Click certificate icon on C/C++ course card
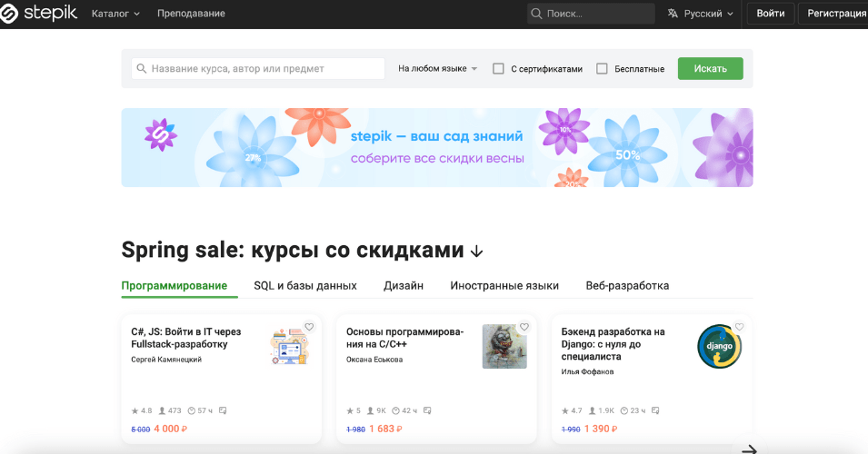Viewport: 868px width, 454px height. coord(427,410)
